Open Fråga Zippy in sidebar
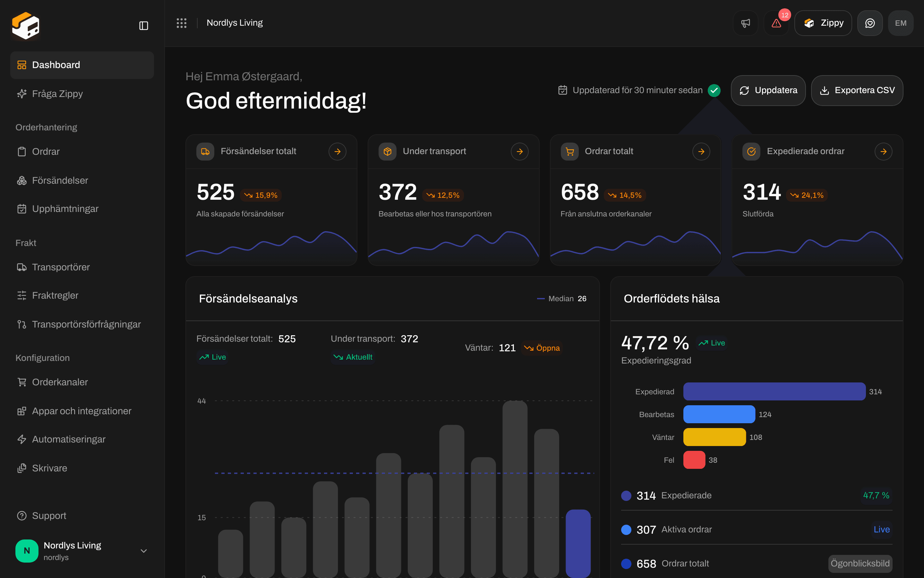924x578 pixels. coord(82,94)
